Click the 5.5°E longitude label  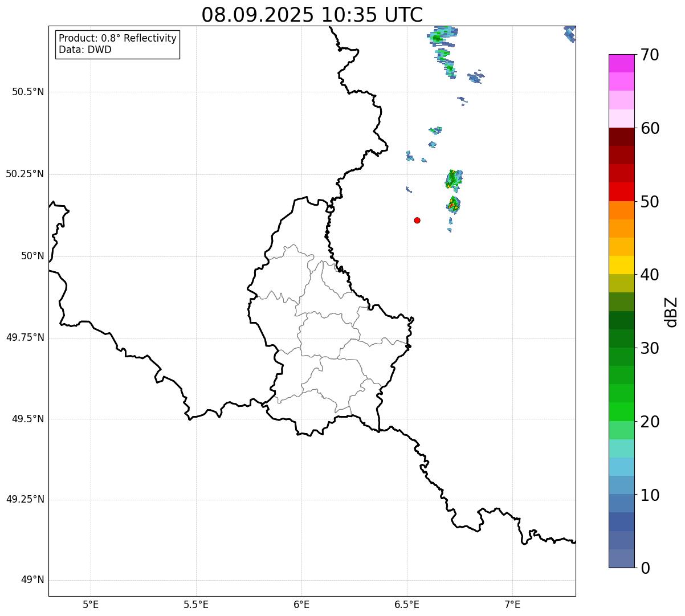[x=196, y=605]
